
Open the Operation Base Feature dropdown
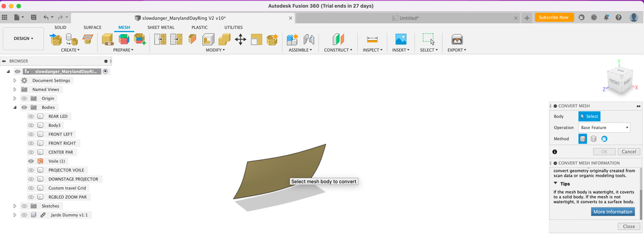604,128
